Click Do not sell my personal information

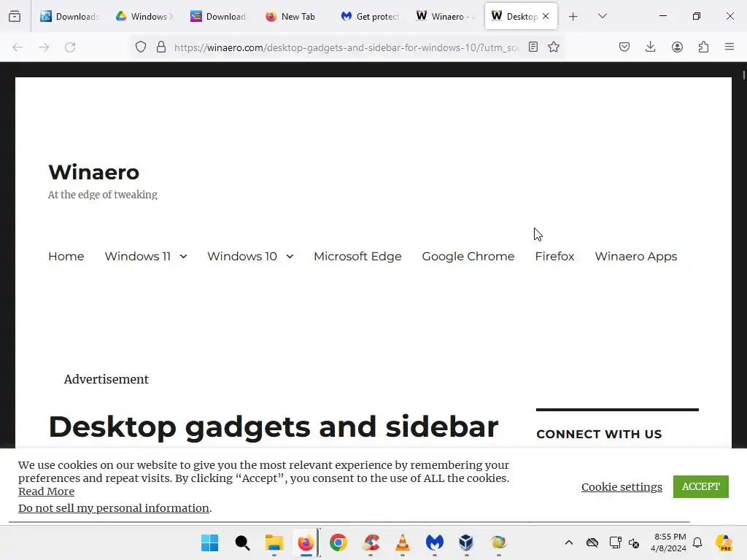[x=114, y=508]
